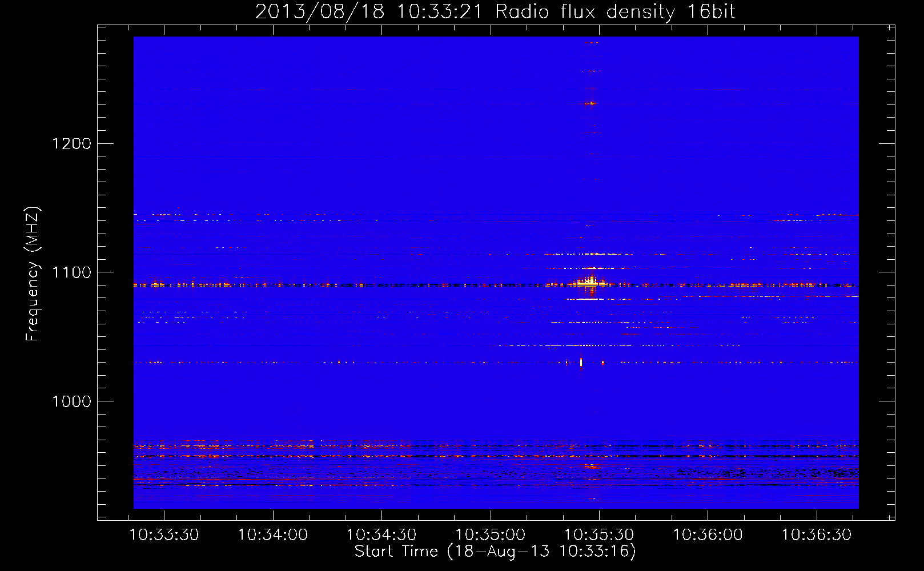
Task: Click the plot title '2013/08/18 10:33:21 Radio flux density 16bit'
Action: (x=495, y=11)
